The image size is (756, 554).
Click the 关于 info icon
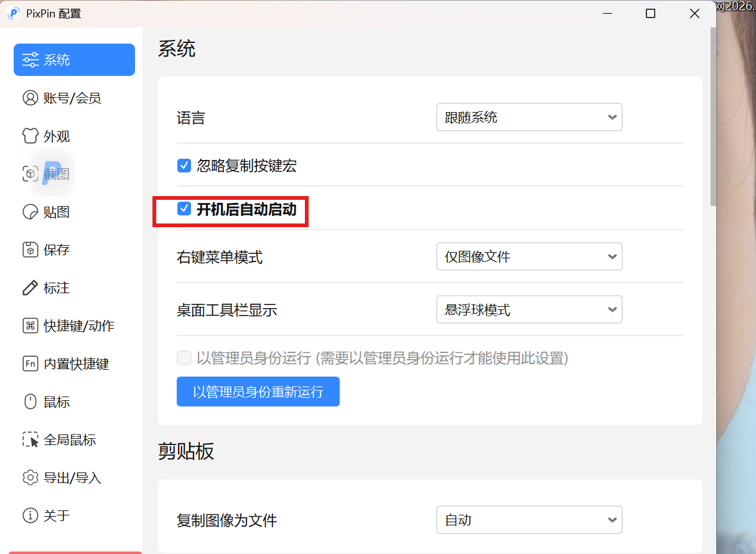[x=30, y=515]
